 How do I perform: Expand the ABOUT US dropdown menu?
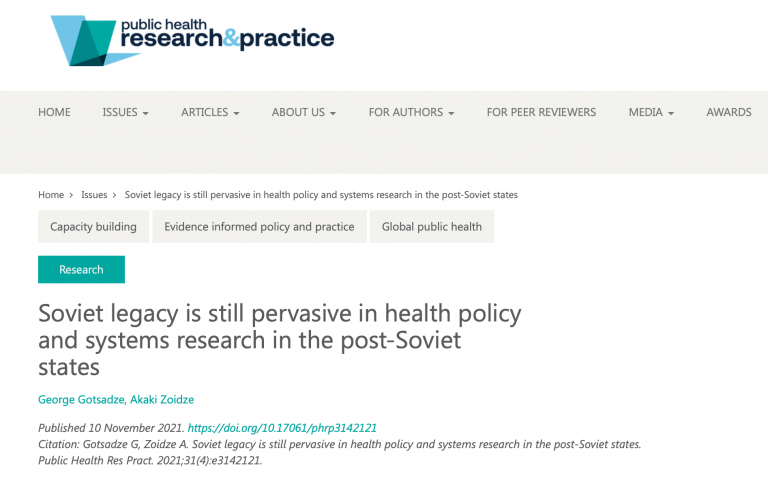click(304, 112)
